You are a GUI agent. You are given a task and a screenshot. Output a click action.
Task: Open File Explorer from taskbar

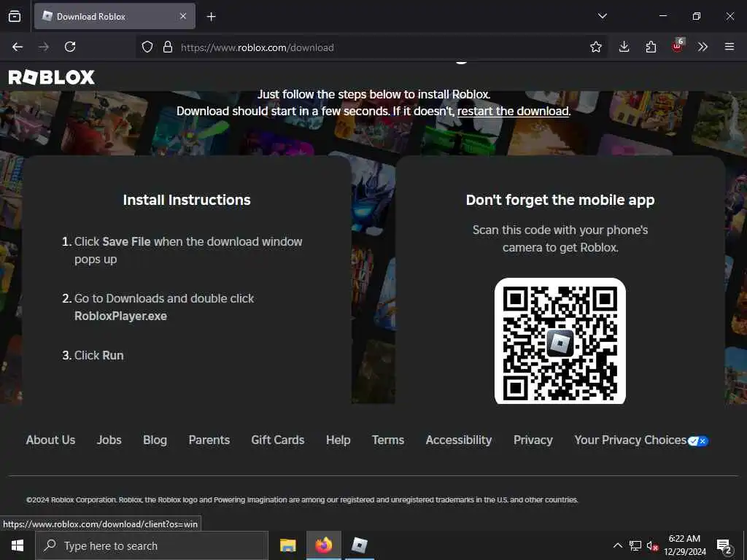point(287,545)
